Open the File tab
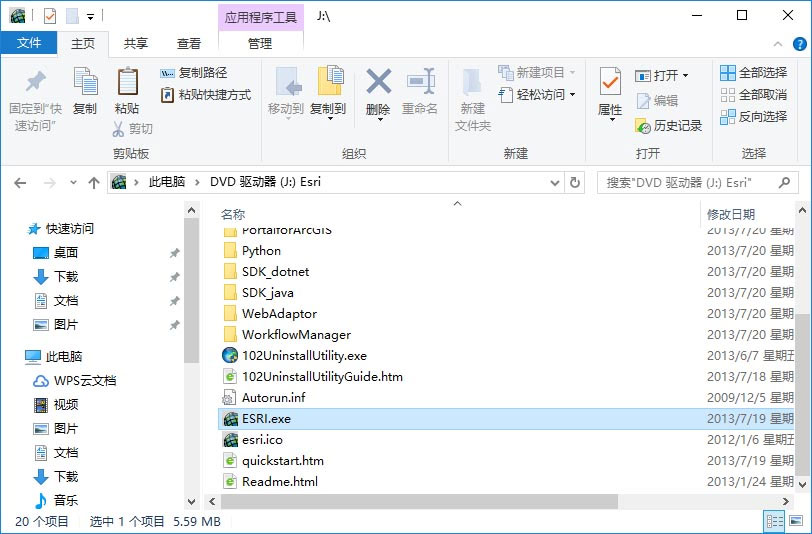The image size is (812, 534). 28,43
